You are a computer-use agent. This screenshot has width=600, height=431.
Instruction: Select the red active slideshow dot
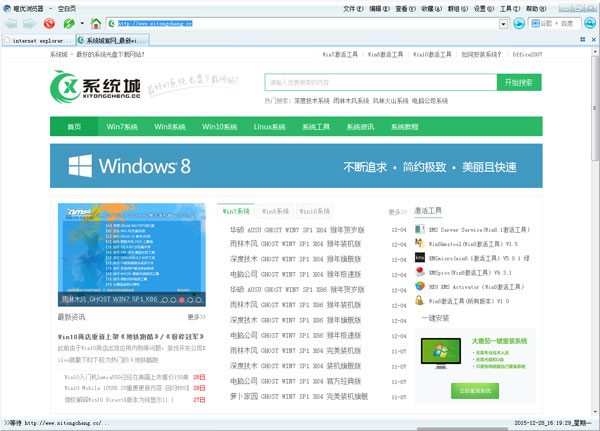pyautogui.click(x=182, y=300)
